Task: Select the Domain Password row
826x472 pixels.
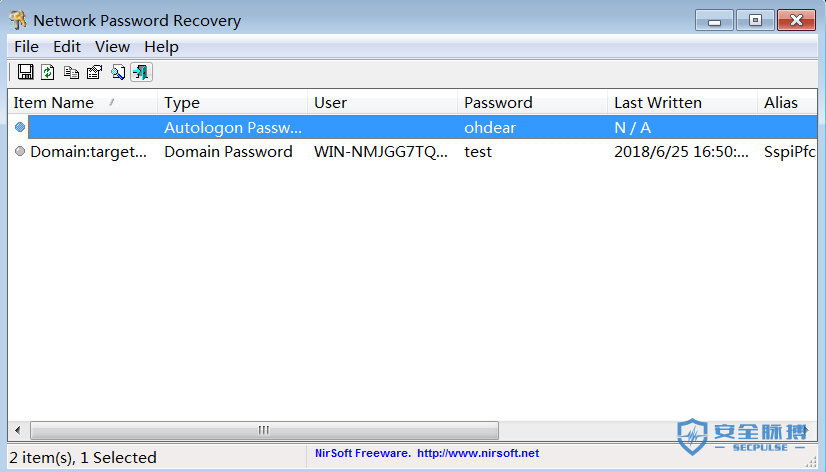Action: click(x=228, y=152)
